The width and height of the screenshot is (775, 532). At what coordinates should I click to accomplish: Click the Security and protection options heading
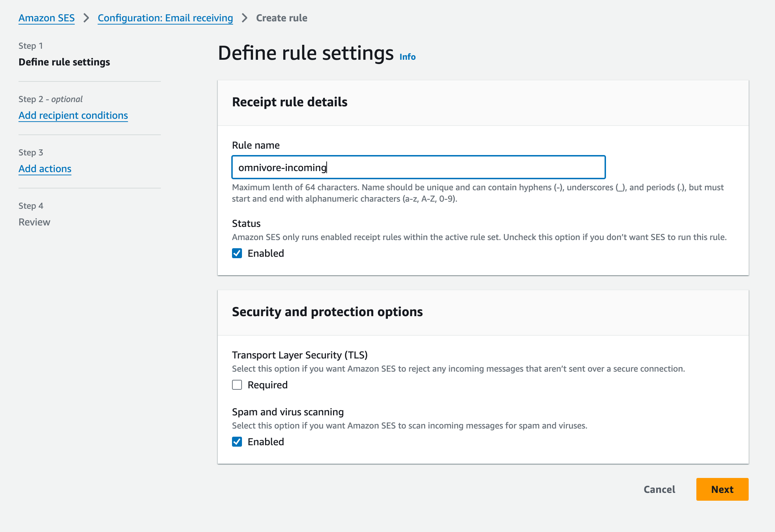(x=327, y=312)
